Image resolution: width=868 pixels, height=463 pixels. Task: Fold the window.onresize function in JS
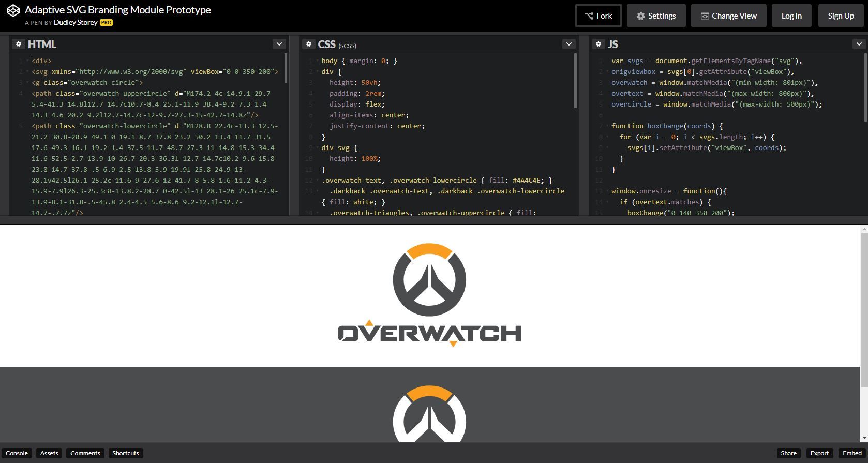607,191
